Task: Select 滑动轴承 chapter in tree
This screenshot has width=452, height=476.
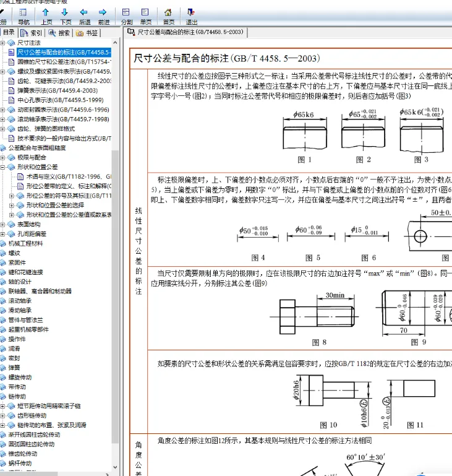Action: 20,311
